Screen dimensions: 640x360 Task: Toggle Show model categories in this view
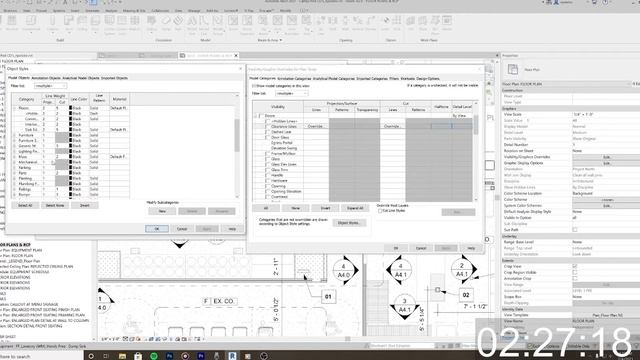(254, 86)
